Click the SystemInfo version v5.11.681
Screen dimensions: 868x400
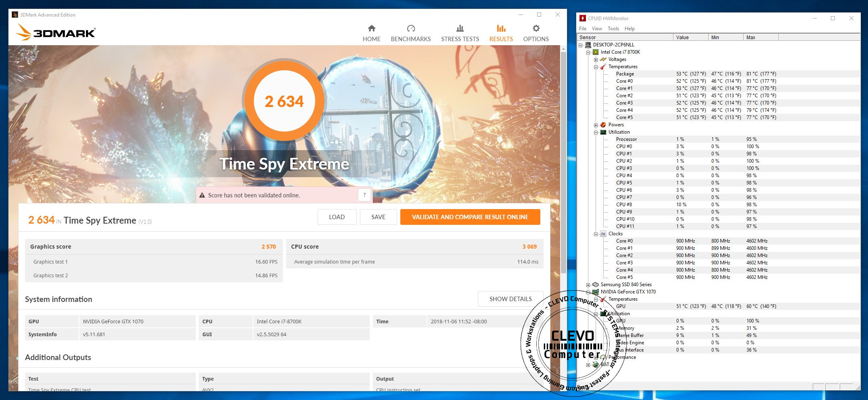(94, 335)
